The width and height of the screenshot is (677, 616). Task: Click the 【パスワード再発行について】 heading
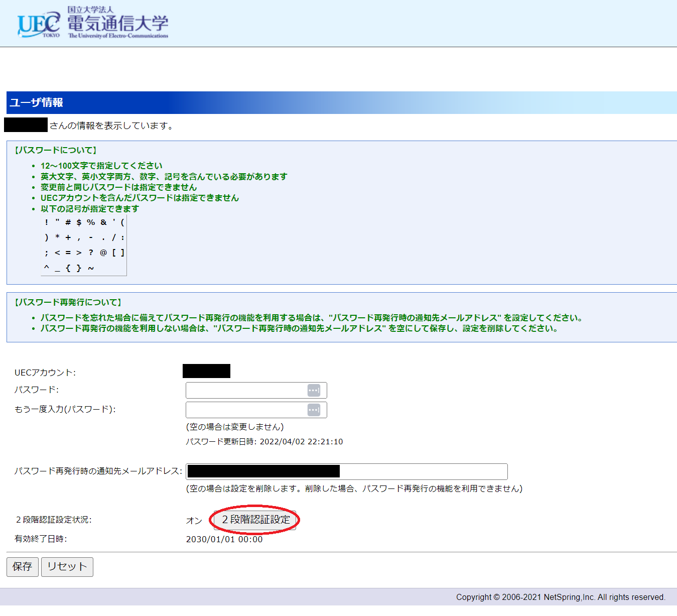(68, 302)
